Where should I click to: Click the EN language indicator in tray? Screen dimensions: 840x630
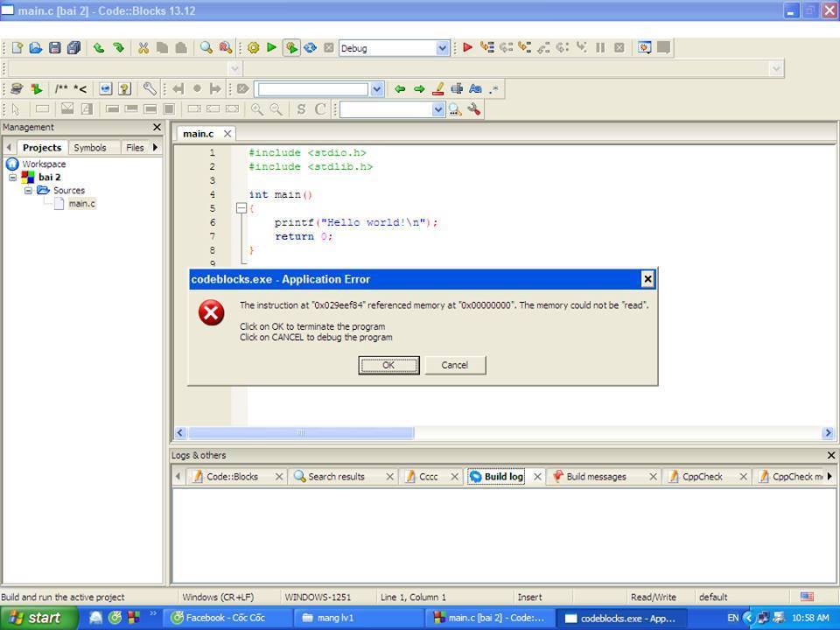tap(732, 618)
